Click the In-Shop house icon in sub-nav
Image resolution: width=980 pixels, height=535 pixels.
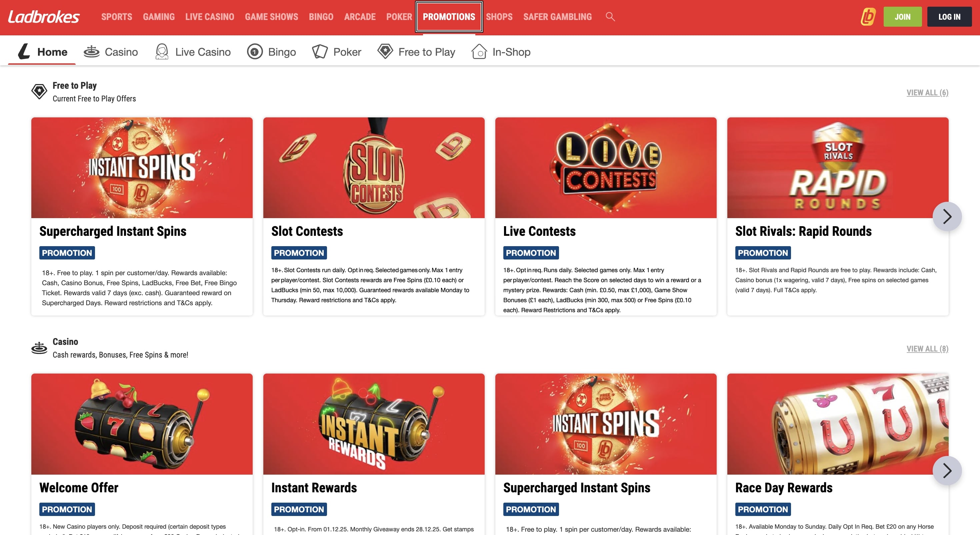pos(479,51)
